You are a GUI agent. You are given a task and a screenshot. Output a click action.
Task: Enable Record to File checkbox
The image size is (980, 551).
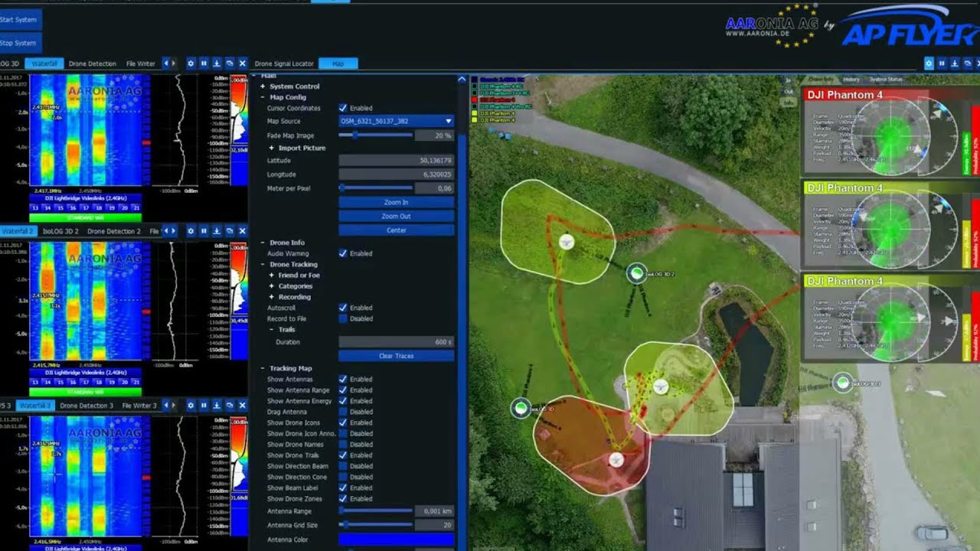[343, 318]
